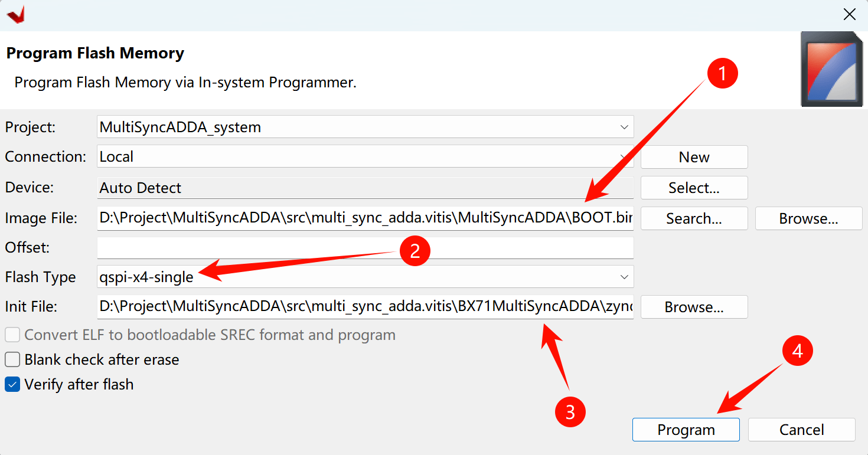Enable Blank check after erase
The width and height of the screenshot is (868, 455).
[x=12, y=359]
